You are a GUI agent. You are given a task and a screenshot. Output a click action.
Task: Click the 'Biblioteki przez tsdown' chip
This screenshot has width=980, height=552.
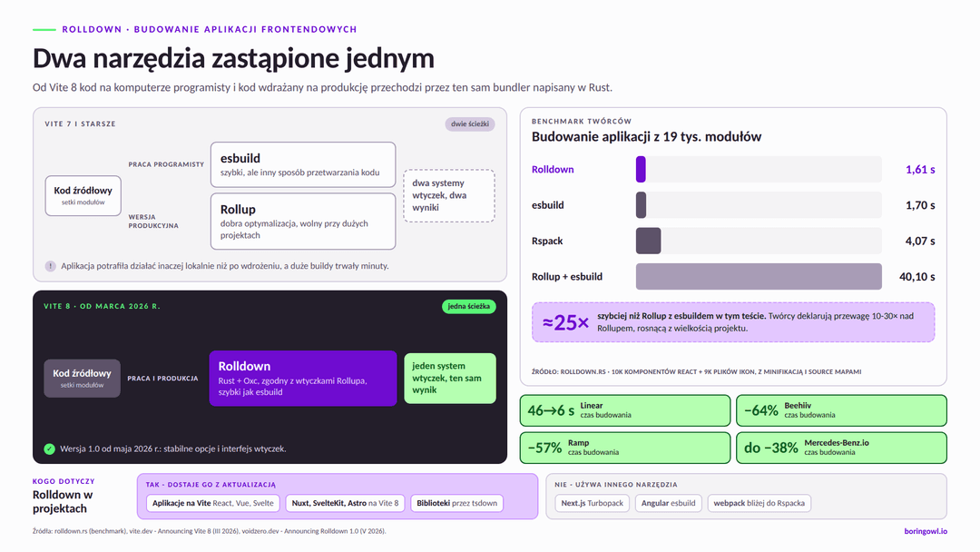[x=456, y=503]
